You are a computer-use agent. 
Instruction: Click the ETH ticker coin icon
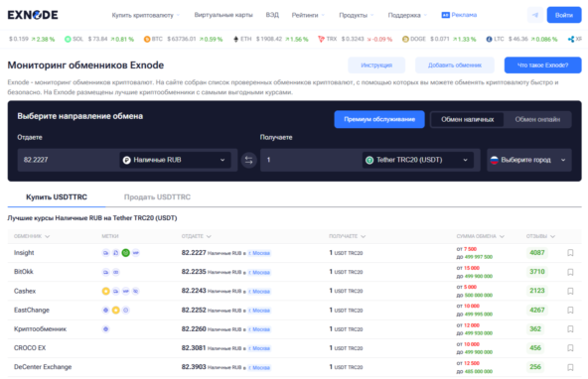point(235,39)
